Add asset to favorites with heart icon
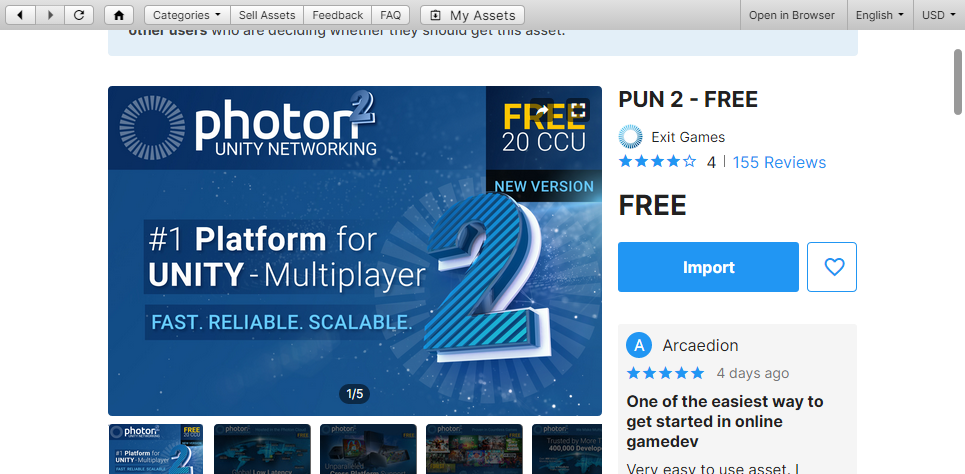Screen dimensions: 965x474 [x=832, y=267]
